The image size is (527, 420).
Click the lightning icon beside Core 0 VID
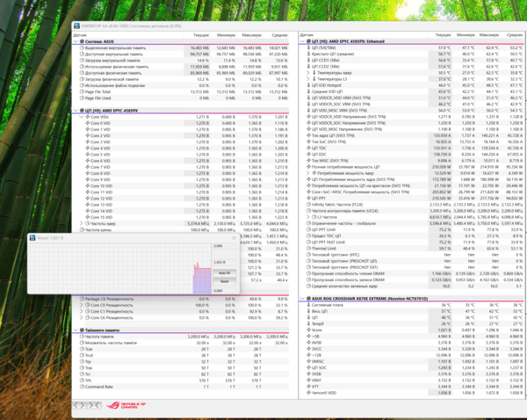87,123
